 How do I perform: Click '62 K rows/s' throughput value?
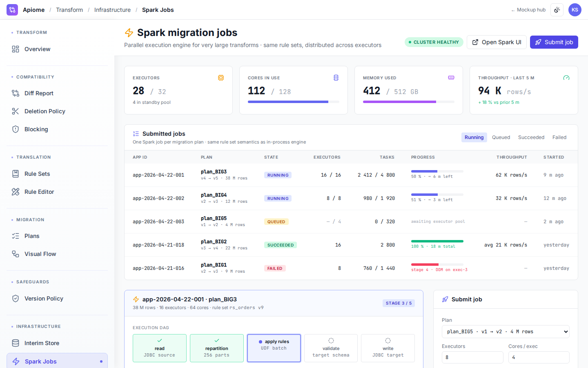click(x=511, y=175)
